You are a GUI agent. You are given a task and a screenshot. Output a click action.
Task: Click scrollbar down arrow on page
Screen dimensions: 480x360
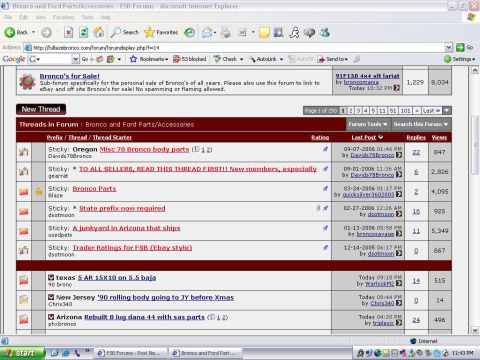475,330
